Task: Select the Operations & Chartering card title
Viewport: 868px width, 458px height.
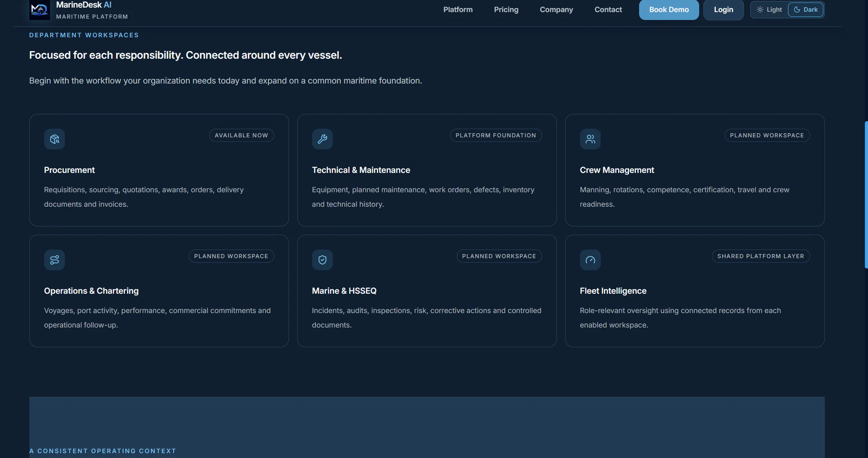Action: pos(91,291)
